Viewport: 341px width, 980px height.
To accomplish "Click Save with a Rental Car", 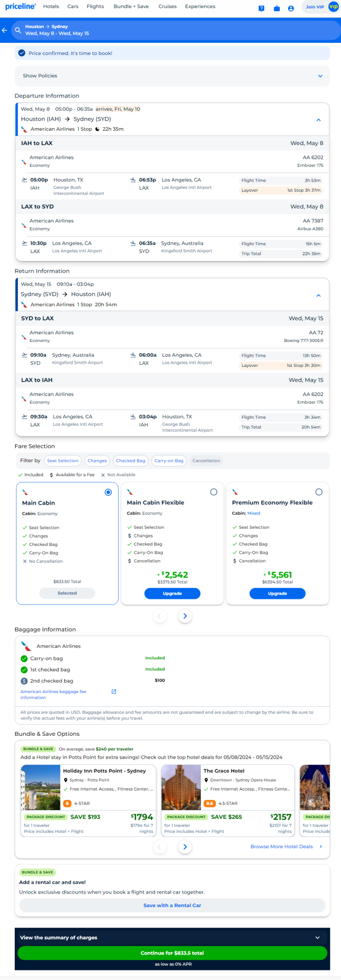I will click(172, 905).
